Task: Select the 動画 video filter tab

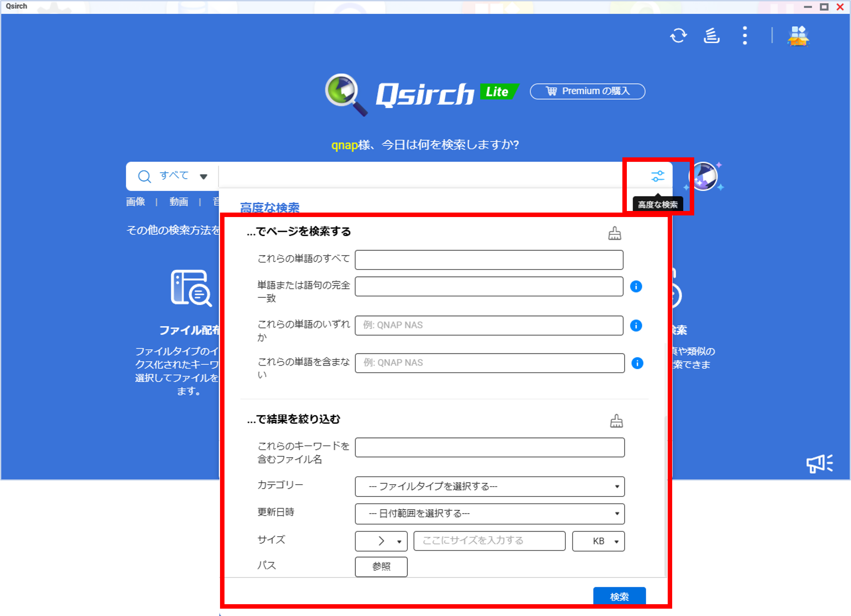Action: pyautogui.click(x=179, y=202)
